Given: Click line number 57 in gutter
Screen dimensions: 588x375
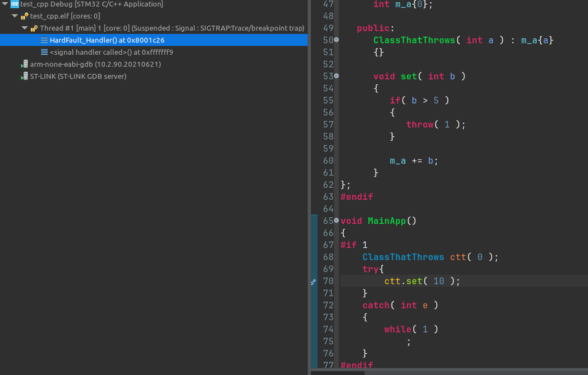Looking at the screenshot, I should [328, 124].
